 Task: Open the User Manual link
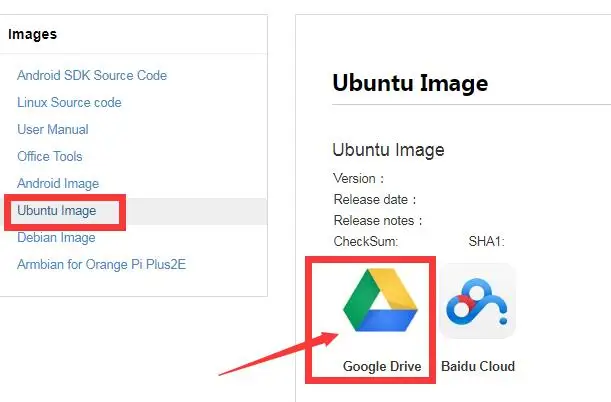click(x=53, y=129)
